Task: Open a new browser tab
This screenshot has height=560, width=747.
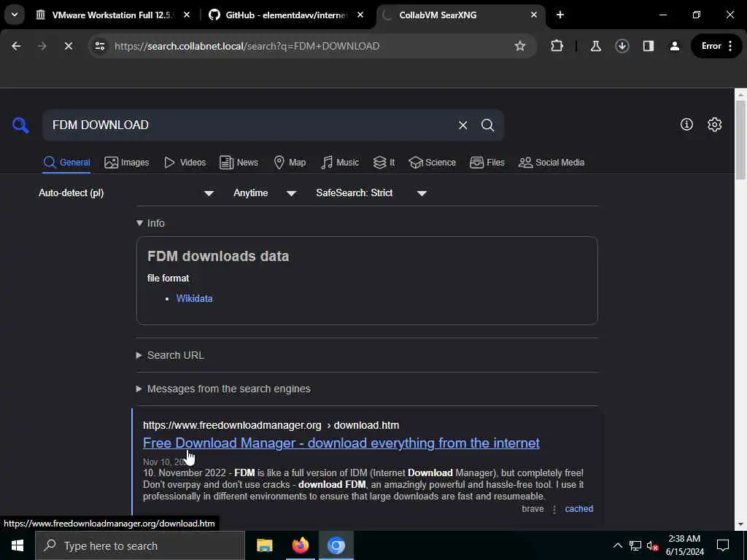Action: point(560,15)
